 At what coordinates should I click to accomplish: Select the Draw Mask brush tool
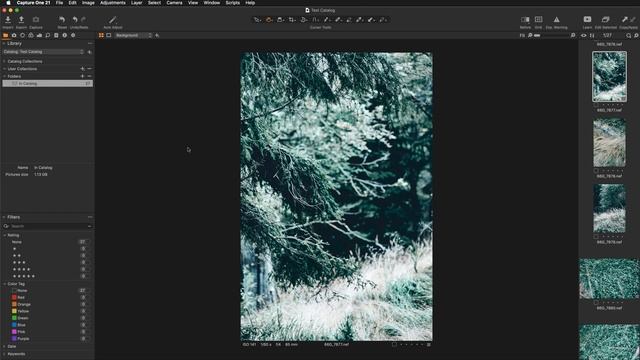coord(338,20)
